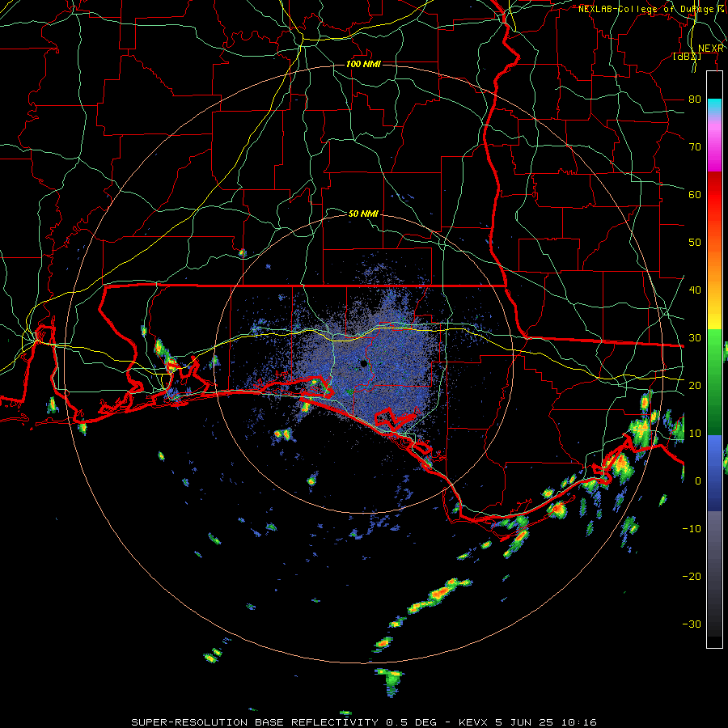Viewport: 728px width, 728px height.
Task: Click the black radar site dot at center
Action: click(x=363, y=363)
